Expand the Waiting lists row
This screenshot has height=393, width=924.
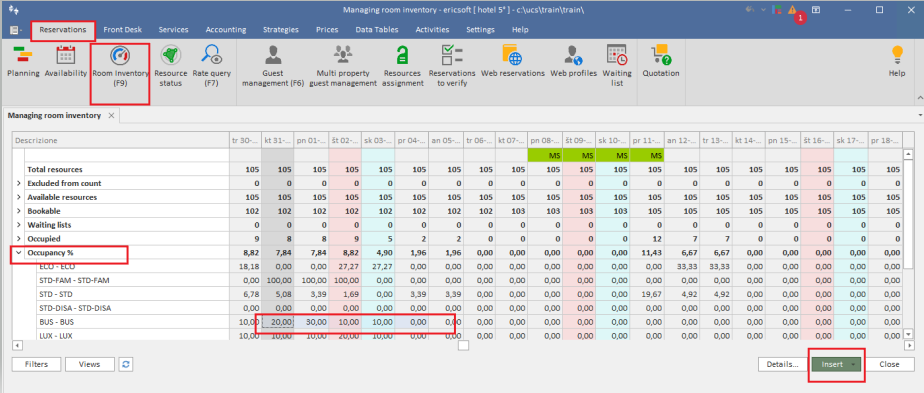coord(18,225)
